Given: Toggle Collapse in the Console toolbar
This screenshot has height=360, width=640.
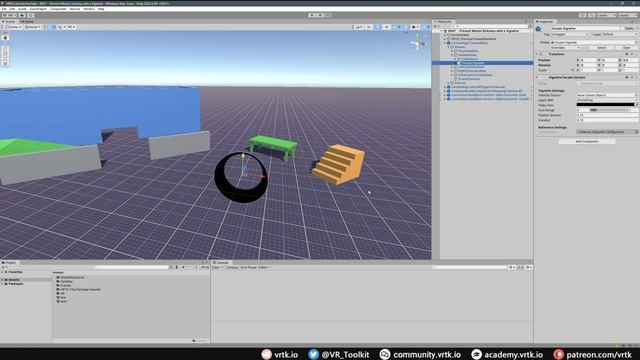Looking at the screenshot, I should tap(231, 267).
